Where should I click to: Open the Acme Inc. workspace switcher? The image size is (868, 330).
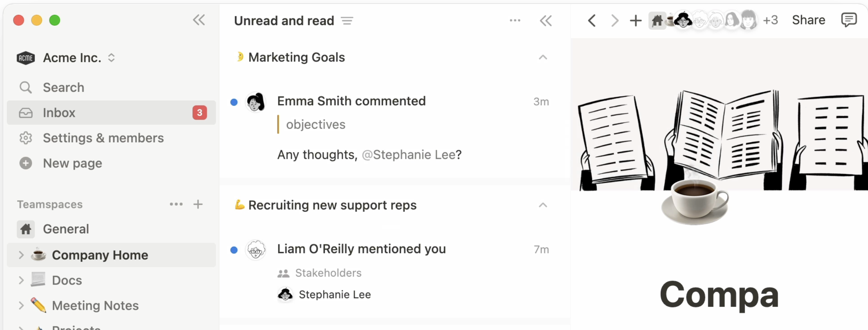pyautogui.click(x=66, y=58)
